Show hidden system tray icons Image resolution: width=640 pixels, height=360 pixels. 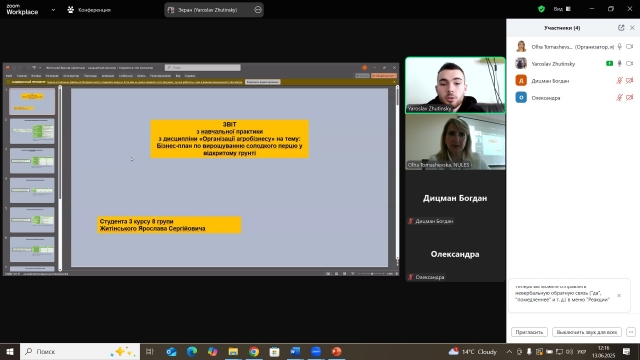[509, 351]
